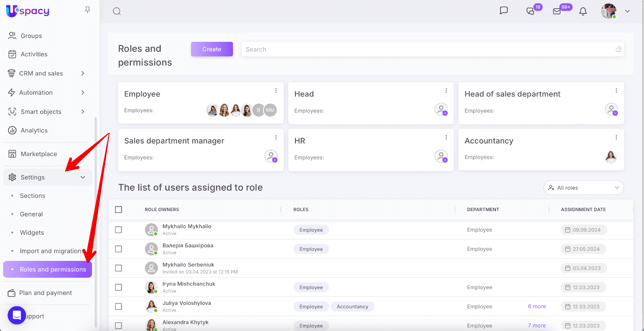Open the support chat bubble widget
The width and height of the screenshot is (644, 331).
17,315
